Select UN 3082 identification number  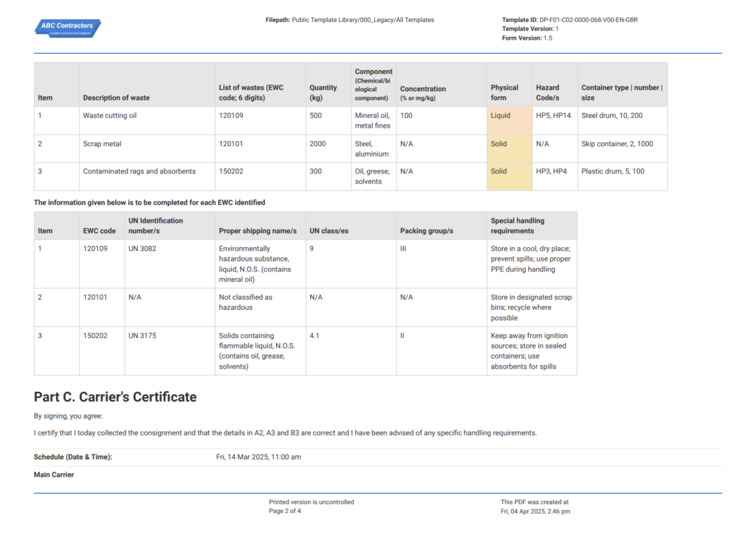[142, 249]
